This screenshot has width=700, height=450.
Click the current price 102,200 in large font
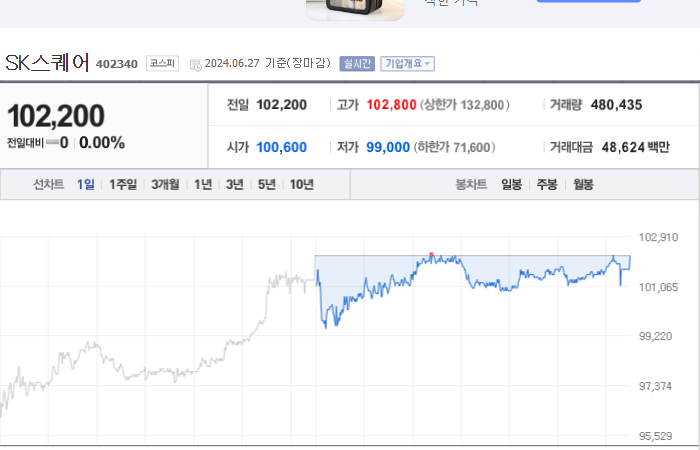56,116
